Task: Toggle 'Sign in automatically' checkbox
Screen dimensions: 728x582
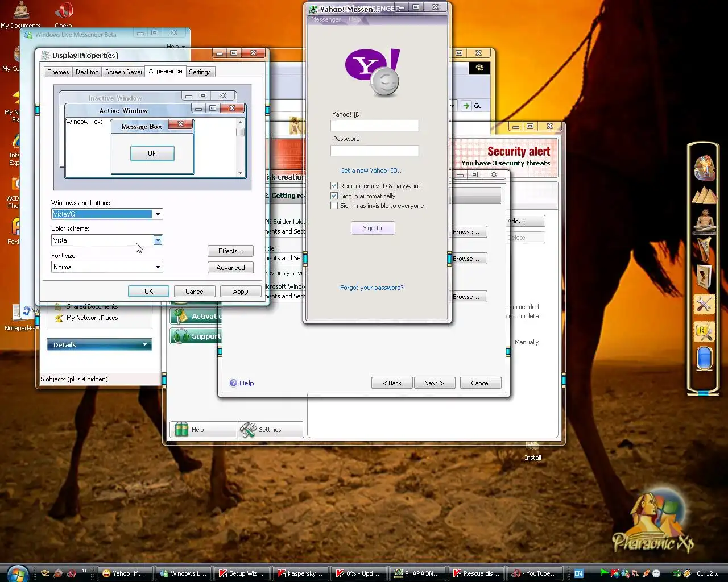Action: coord(334,196)
